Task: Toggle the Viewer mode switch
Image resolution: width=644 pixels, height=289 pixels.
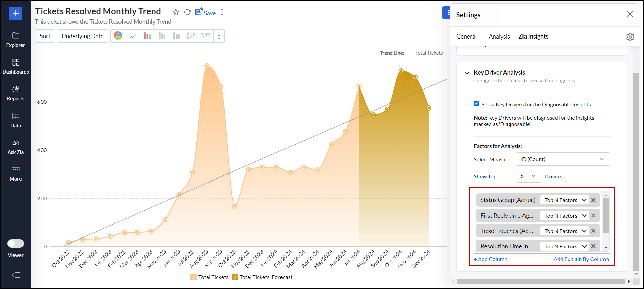Action: pyautogui.click(x=16, y=243)
